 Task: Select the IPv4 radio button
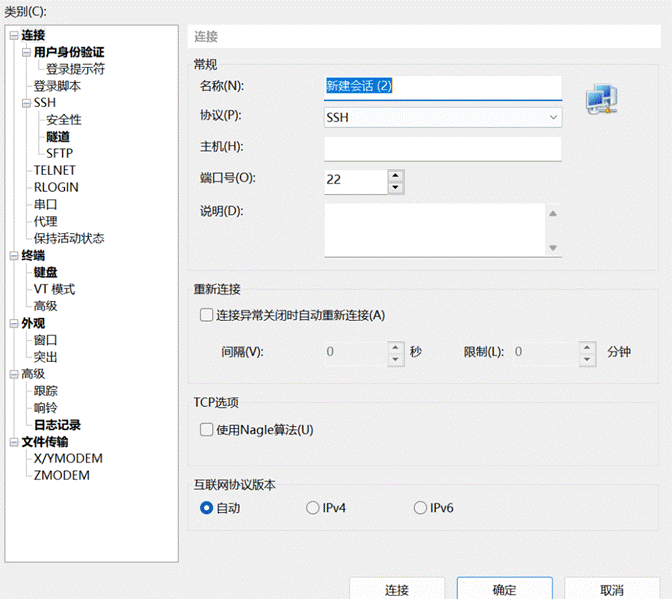point(312,508)
